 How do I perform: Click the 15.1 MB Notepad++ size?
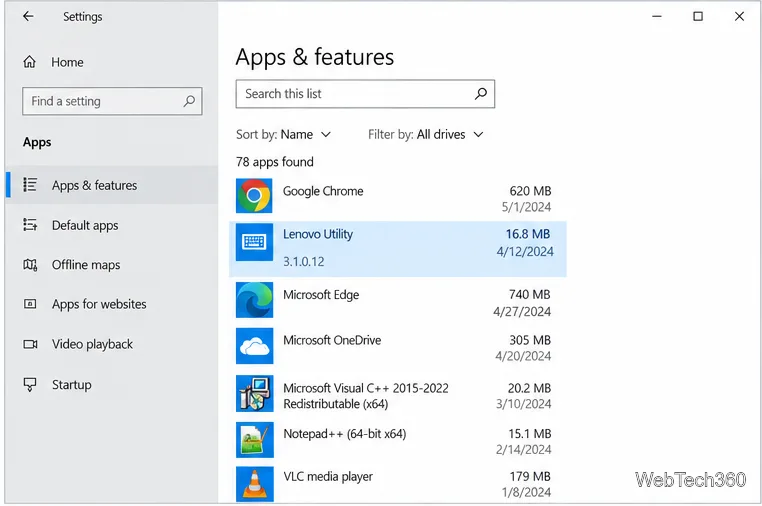pyautogui.click(x=530, y=434)
